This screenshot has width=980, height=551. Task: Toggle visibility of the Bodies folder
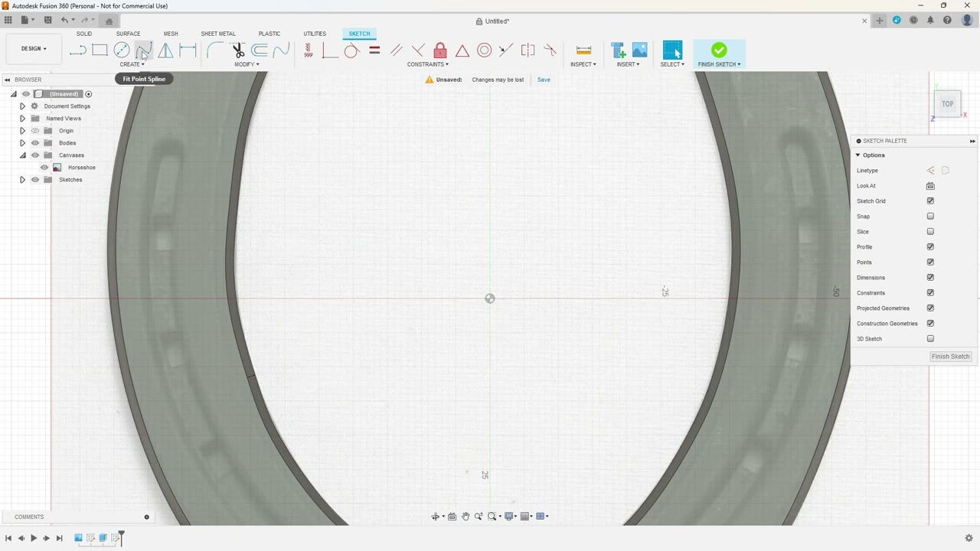[x=35, y=143]
